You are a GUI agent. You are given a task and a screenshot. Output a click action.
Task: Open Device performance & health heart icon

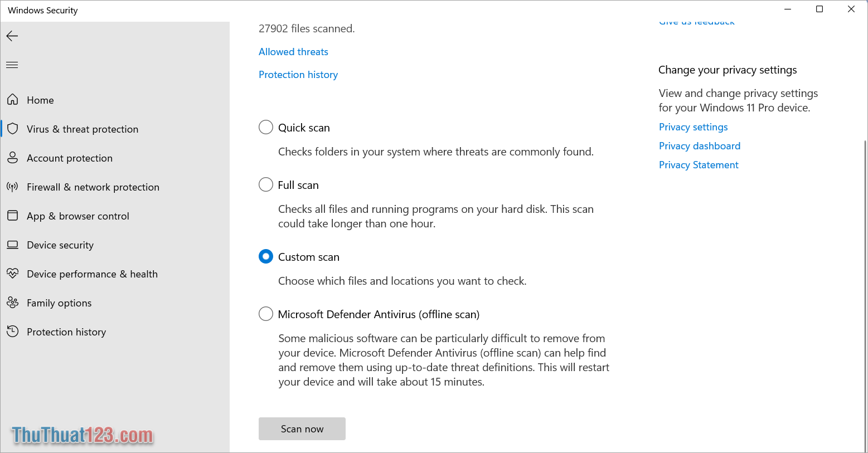click(x=12, y=274)
